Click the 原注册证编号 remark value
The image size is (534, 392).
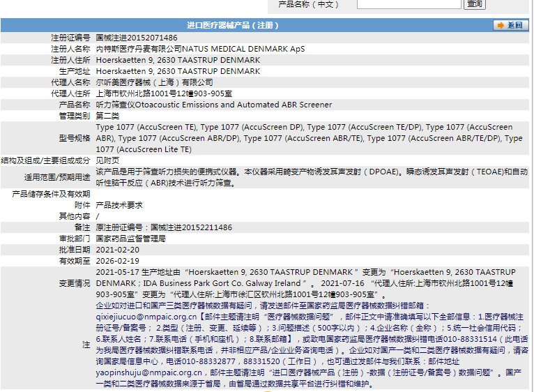pyautogui.click(x=164, y=227)
